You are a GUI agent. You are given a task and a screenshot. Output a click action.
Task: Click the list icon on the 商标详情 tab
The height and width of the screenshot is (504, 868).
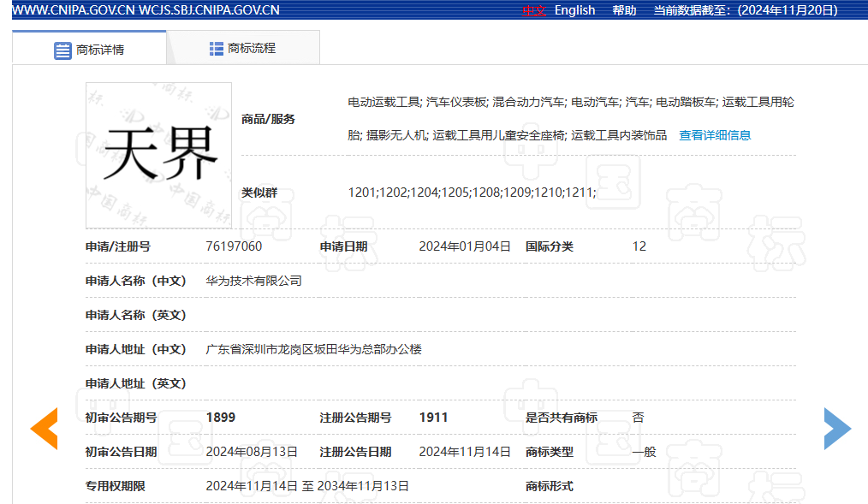pos(62,50)
